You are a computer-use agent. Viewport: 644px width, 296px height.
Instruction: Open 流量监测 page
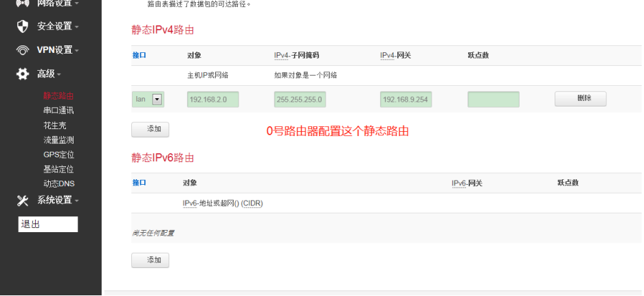click(x=58, y=139)
